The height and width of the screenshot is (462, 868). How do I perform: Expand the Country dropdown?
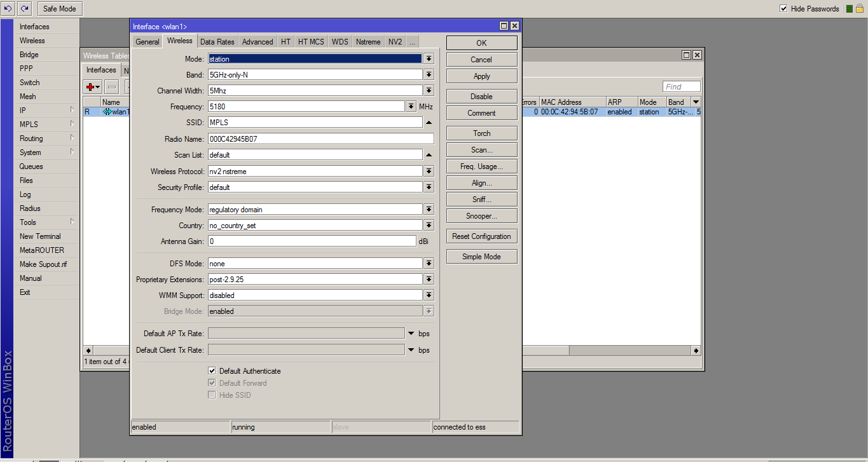429,226
